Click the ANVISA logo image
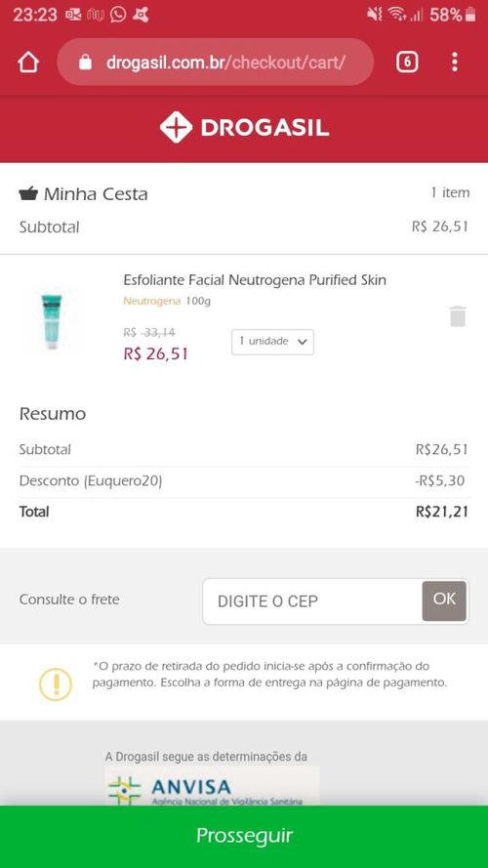488x868 pixels. (x=213, y=788)
